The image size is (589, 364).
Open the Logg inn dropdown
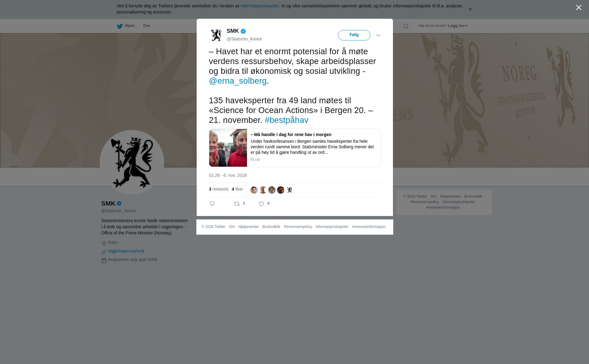458,26
